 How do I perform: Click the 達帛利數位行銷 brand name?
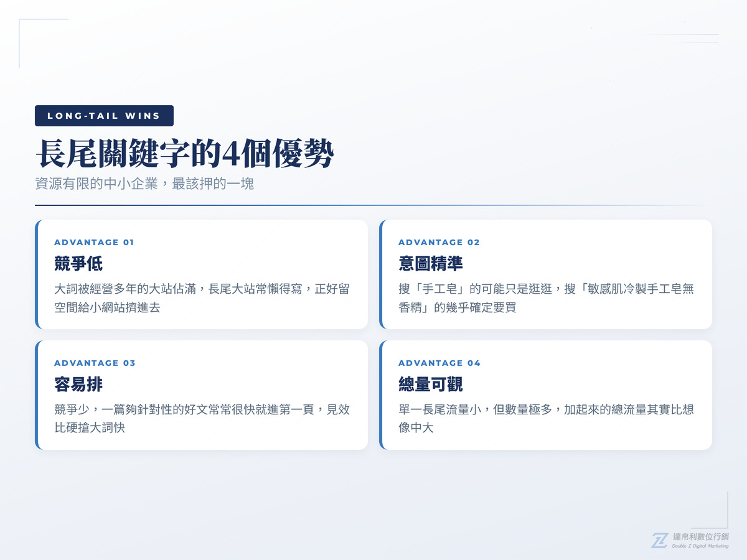pos(700,536)
